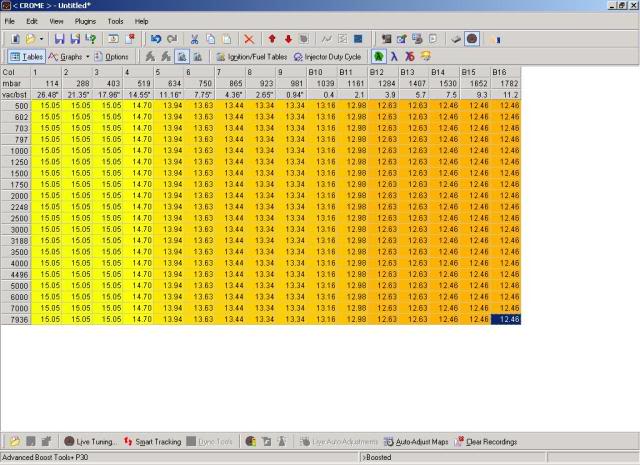The height and width of the screenshot is (465, 640).
Task: Switch to the Tables view
Action: tap(27, 57)
